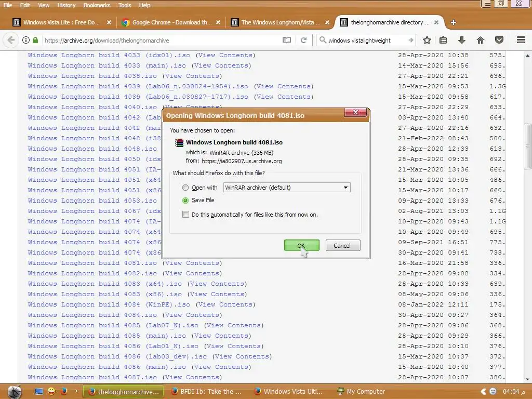Click the tray notification icon near clock
This screenshot has width=532, height=399.
[493, 392]
